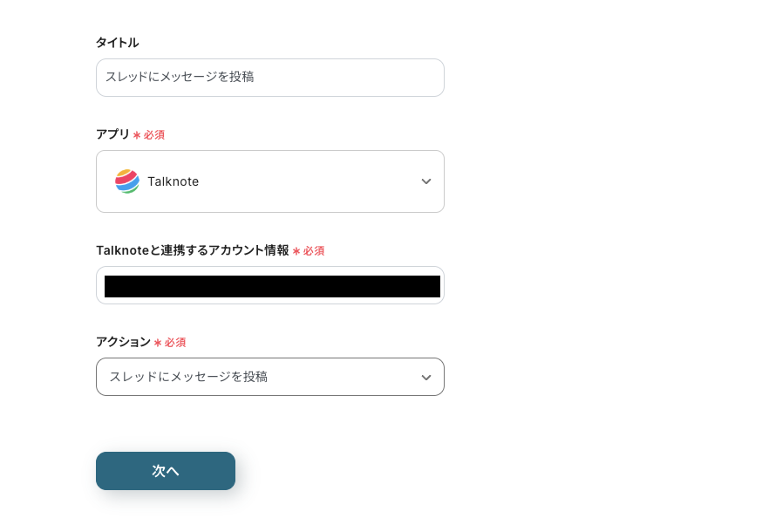Click the タイトル field label
762x532 pixels.
[117, 43]
